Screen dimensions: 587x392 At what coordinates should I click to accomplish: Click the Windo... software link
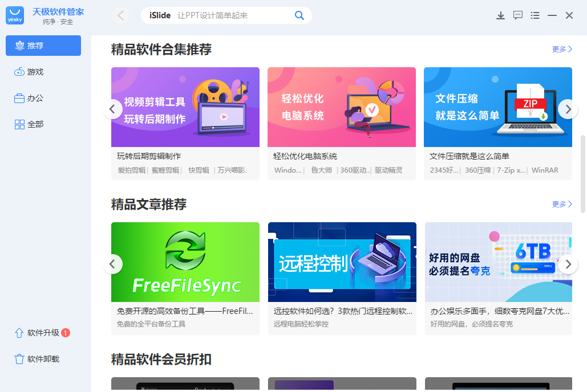tap(288, 170)
